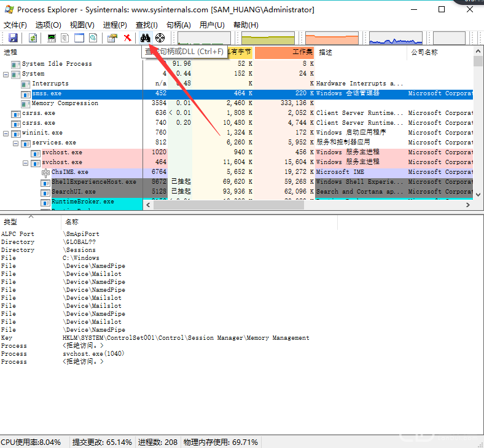The image size is (484, 448).
Task: Select the first csrss.exe (PID 636) row
Action: pyautogui.click(x=236, y=113)
